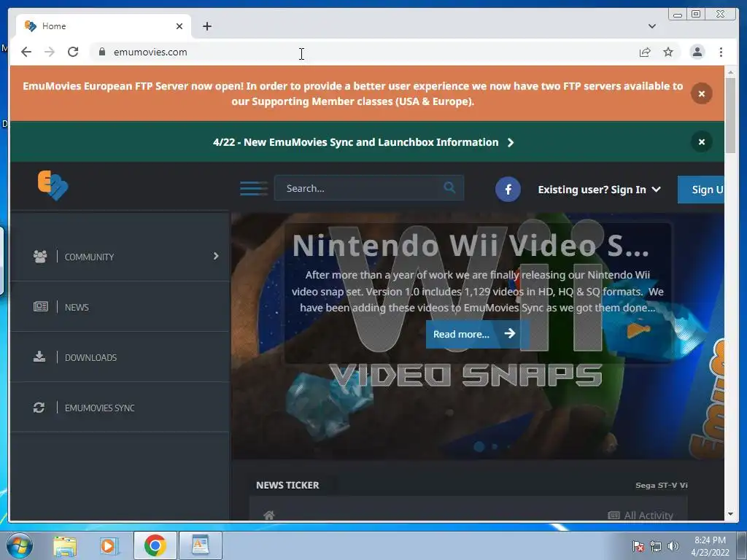
Task: Open the Chrome profile avatar
Action: click(x=697, y=52)
